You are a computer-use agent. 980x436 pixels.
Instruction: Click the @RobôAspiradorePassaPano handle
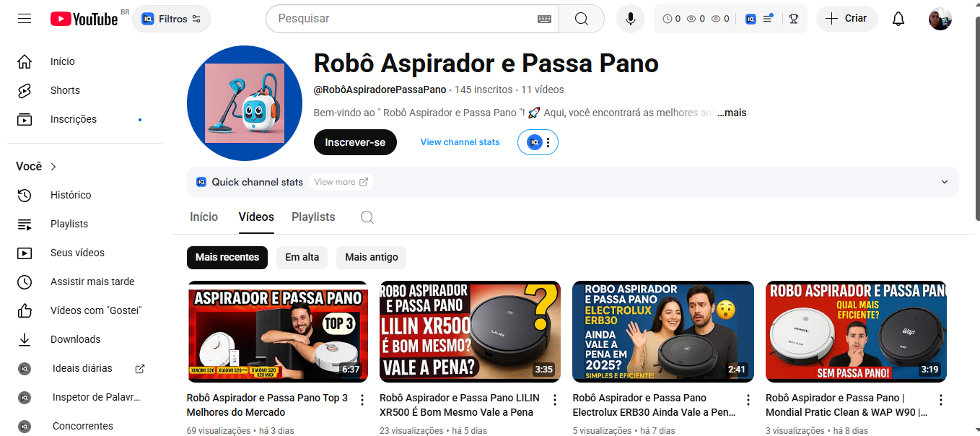tap(380, 90)
